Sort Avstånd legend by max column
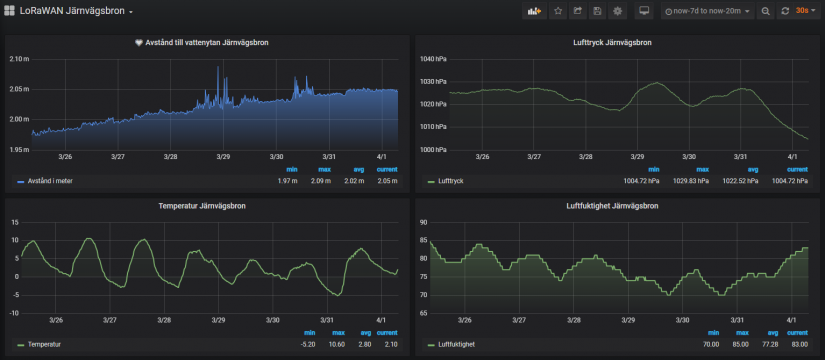 325,169
